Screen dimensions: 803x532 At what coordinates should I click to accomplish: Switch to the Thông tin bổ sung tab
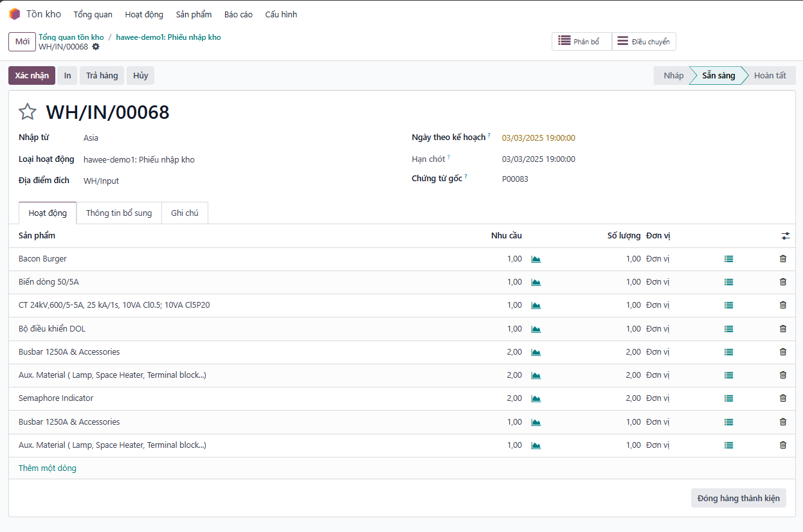pos(119,213)
